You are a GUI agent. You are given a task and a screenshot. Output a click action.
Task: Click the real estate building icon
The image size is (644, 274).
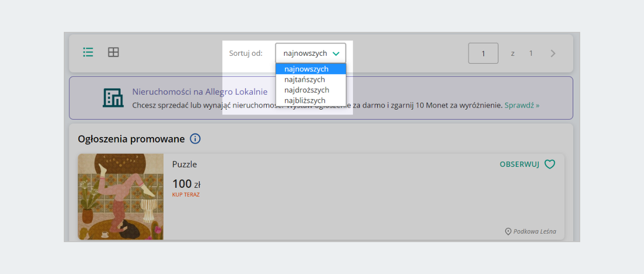click(113, 97)
